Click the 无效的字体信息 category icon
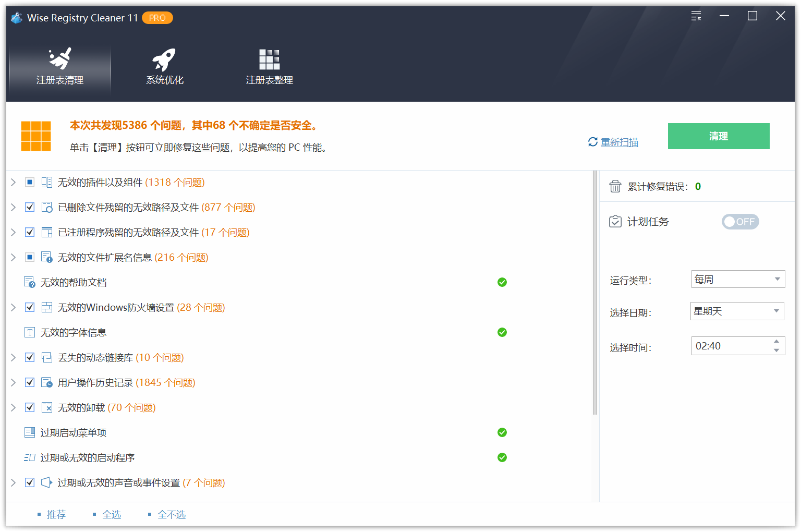Screen dimensions: 801x532 tap(30, 332)
